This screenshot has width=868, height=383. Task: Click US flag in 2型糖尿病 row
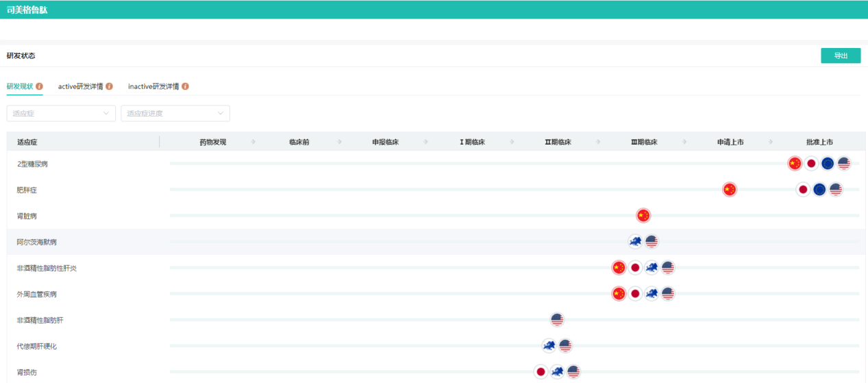coord(844,163)
